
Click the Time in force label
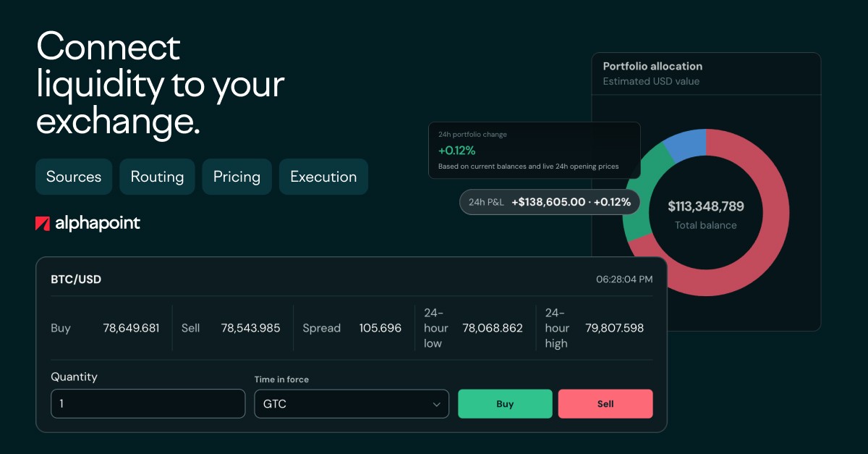click(x=281, y=379)
